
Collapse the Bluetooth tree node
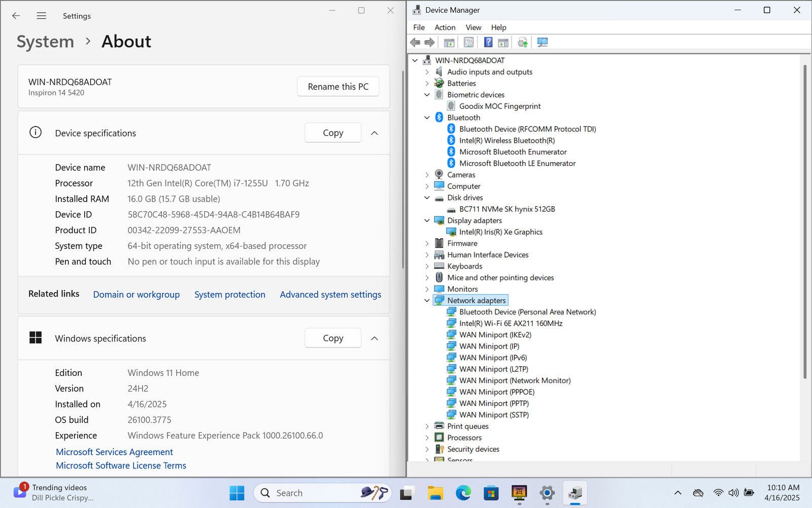click(x=427, y=117)
